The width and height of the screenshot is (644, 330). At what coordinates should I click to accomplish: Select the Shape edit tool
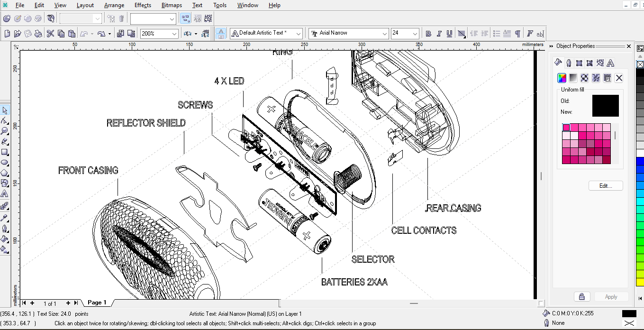5,121
